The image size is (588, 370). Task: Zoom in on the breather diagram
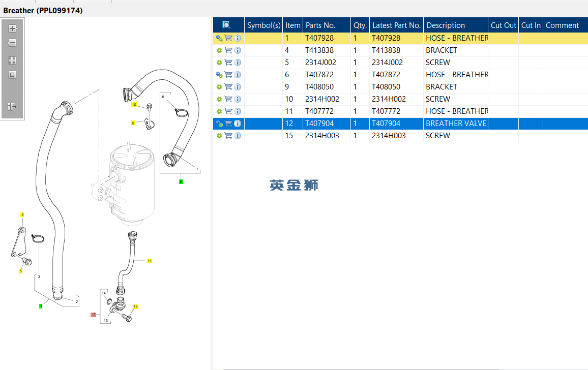(12, 28)
